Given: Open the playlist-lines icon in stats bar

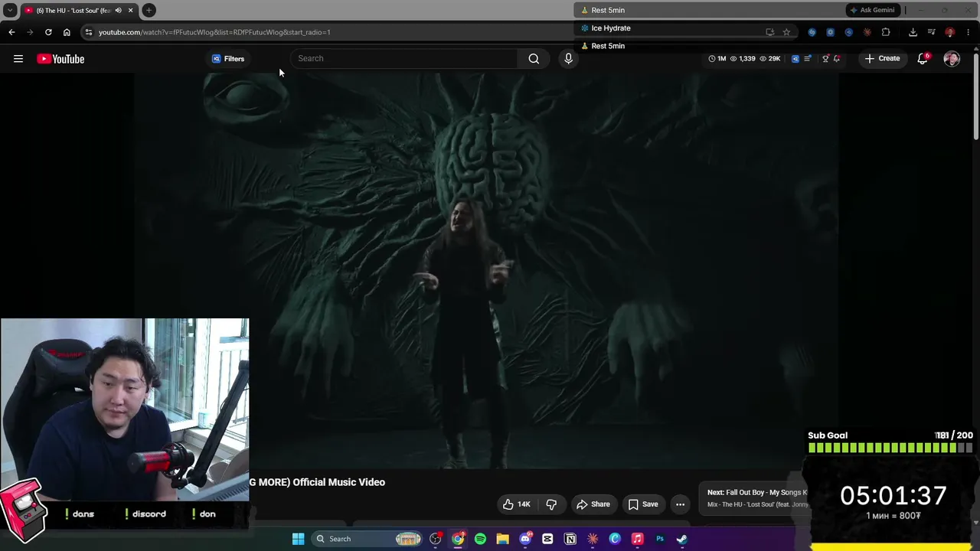Looking at the screenshot, I should pyautogui.click(x=807, y=58).
